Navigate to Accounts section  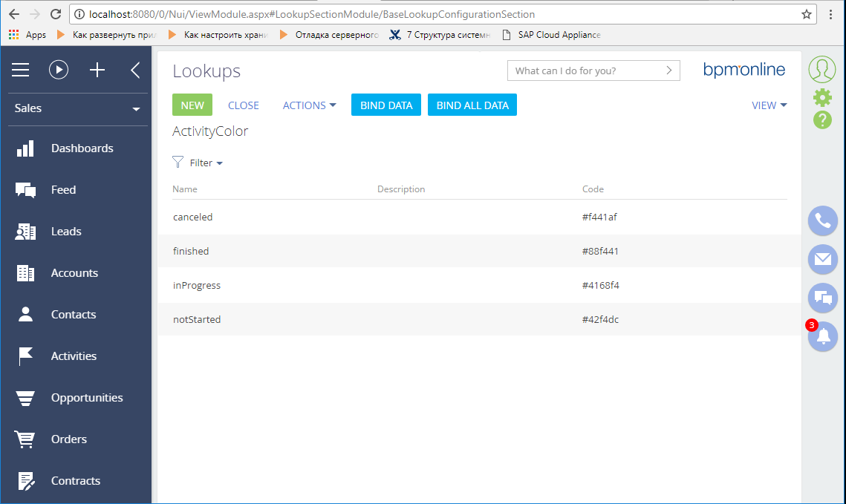[x=74, y=272]
